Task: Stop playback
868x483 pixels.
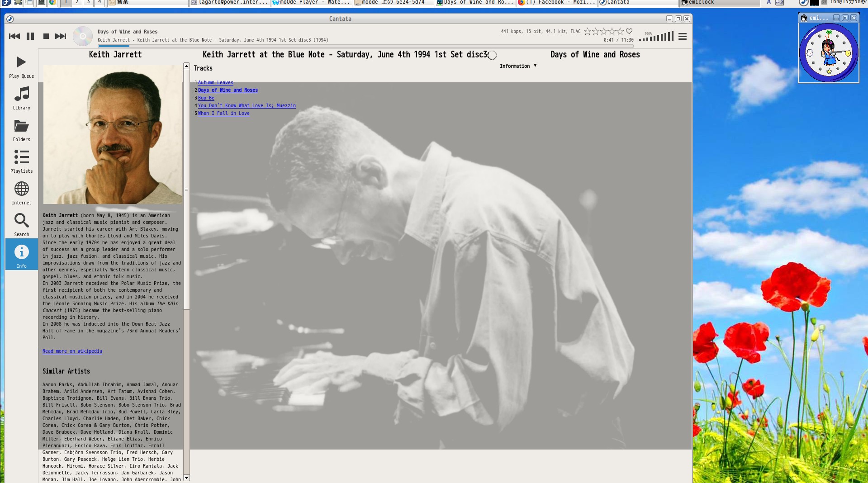Action: [46, 36]
